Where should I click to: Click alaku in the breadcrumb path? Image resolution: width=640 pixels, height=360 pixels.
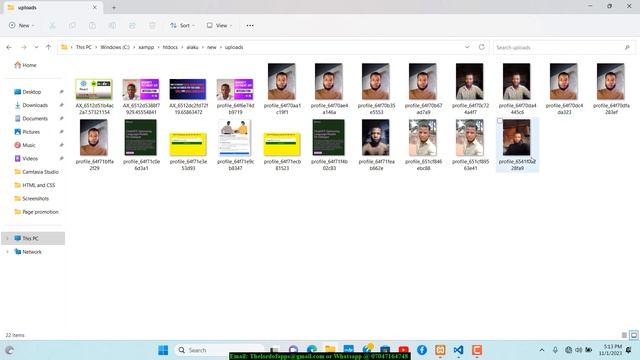click(x=192, y=47)
